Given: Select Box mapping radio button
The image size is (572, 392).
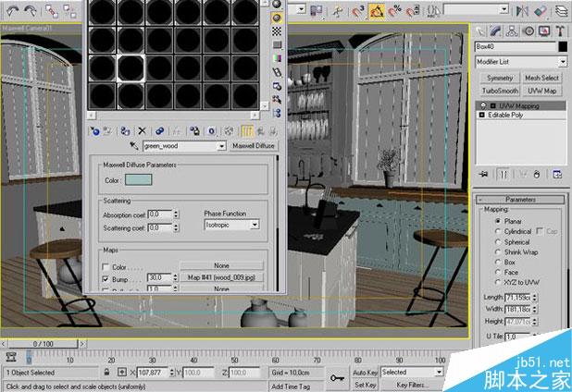Looking at the screenshot, I should point(498,262).
